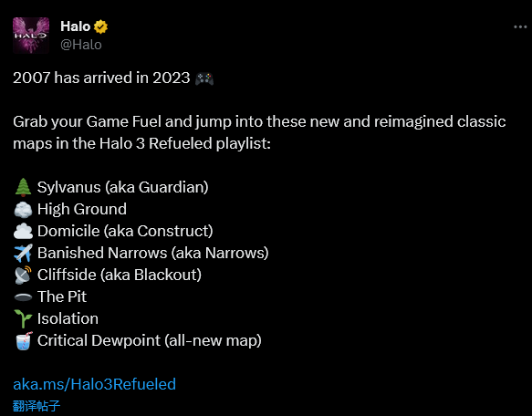Click the text '2007 has arrived in 2023'
Image resolution: width=532 pixels, height=416 pixels.
(101, 78)
